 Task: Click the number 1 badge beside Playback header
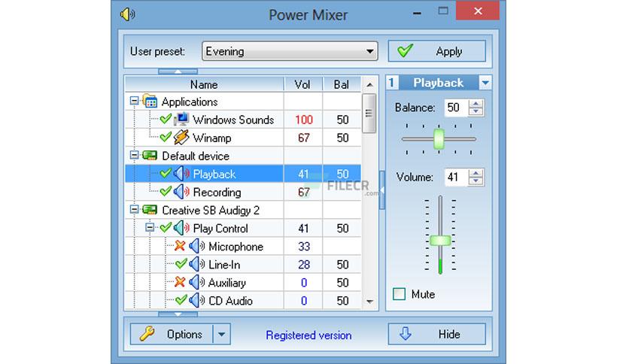coord(392,83)
